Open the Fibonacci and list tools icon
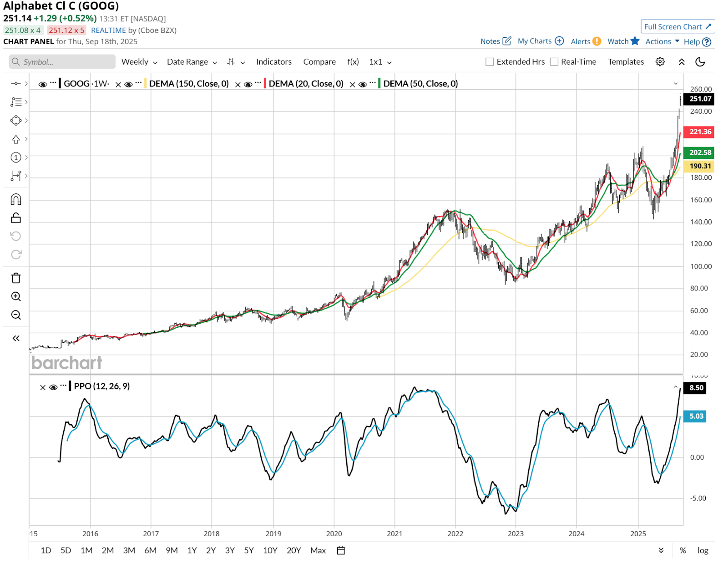Viewport: 728px width, 564px height. click(16, 102)
